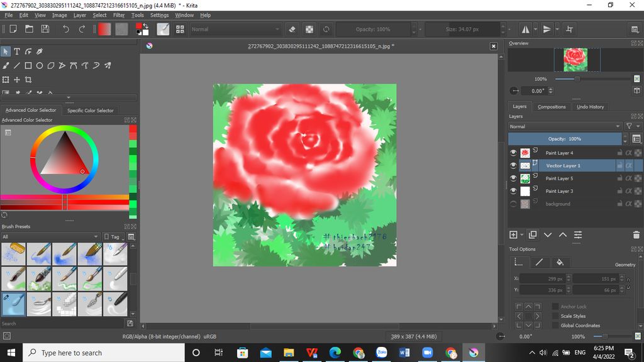Save the document with the floppy icon

(45, 29)
